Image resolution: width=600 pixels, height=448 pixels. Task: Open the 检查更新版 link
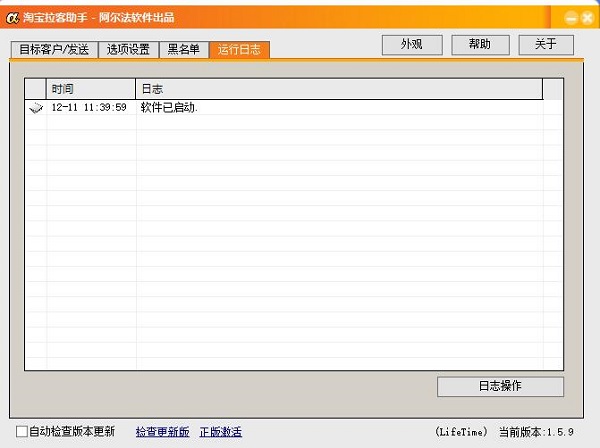tap(162, 432)
